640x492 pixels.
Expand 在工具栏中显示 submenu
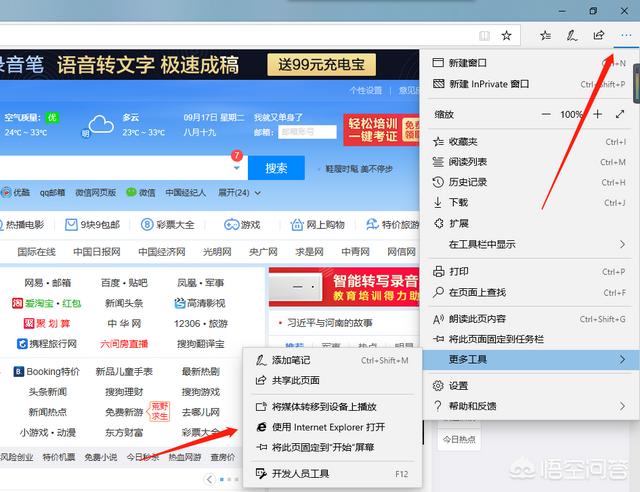point(529,244)
